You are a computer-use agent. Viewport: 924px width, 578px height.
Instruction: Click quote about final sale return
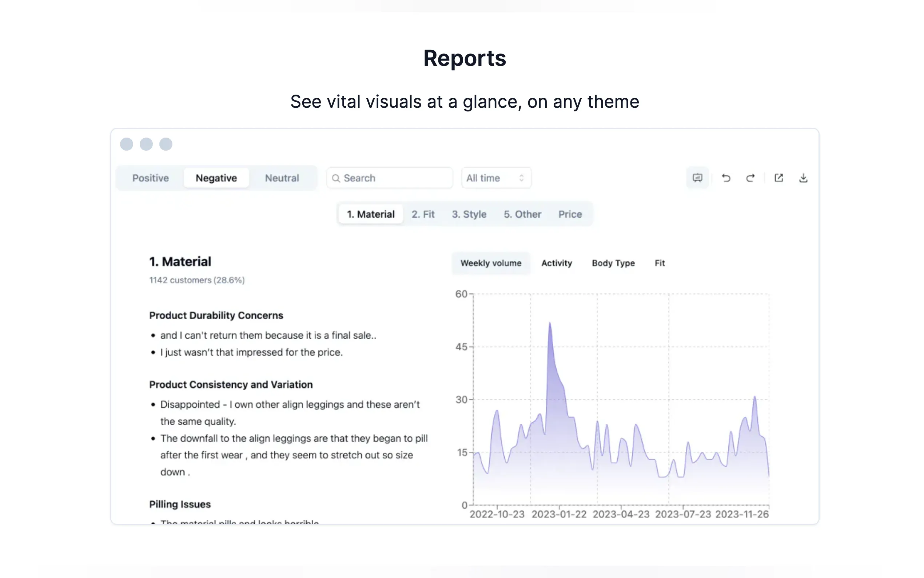point(268,335)
